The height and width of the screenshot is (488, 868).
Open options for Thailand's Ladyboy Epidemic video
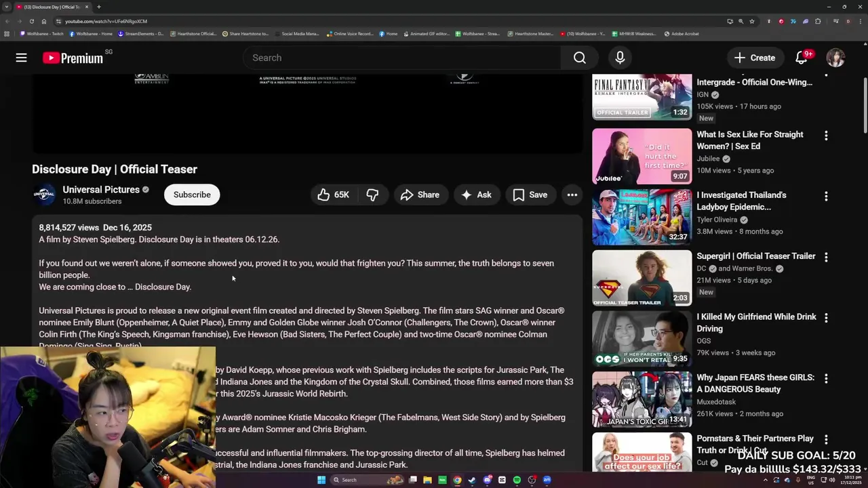point(826,197)
